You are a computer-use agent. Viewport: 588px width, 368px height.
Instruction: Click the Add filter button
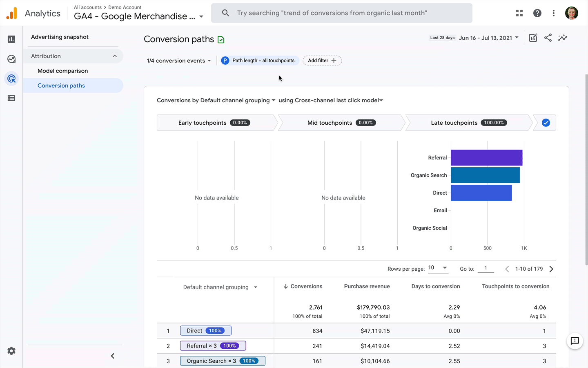coord(322,60)
